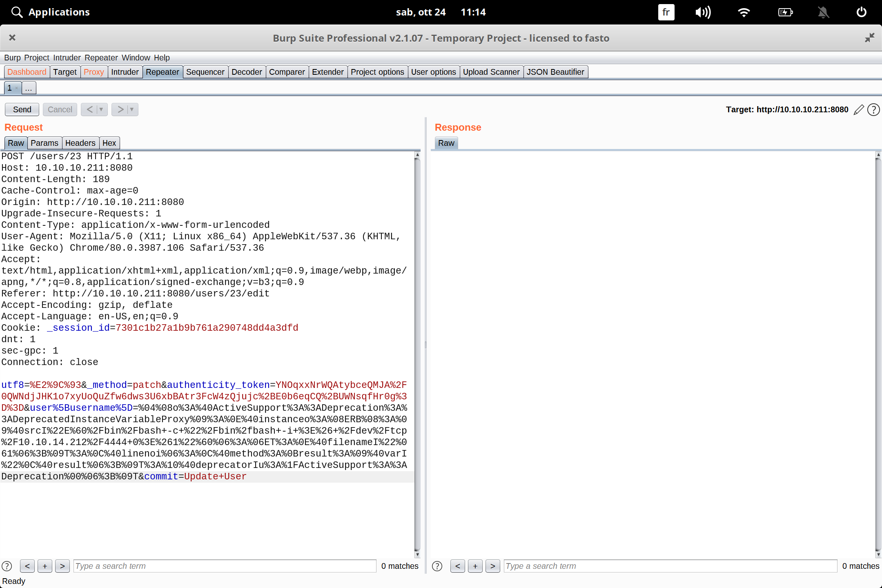Open the Applications search magnifier
This screenshot has width=882, height=588.
pyautogui.click(x=16, y=12)
